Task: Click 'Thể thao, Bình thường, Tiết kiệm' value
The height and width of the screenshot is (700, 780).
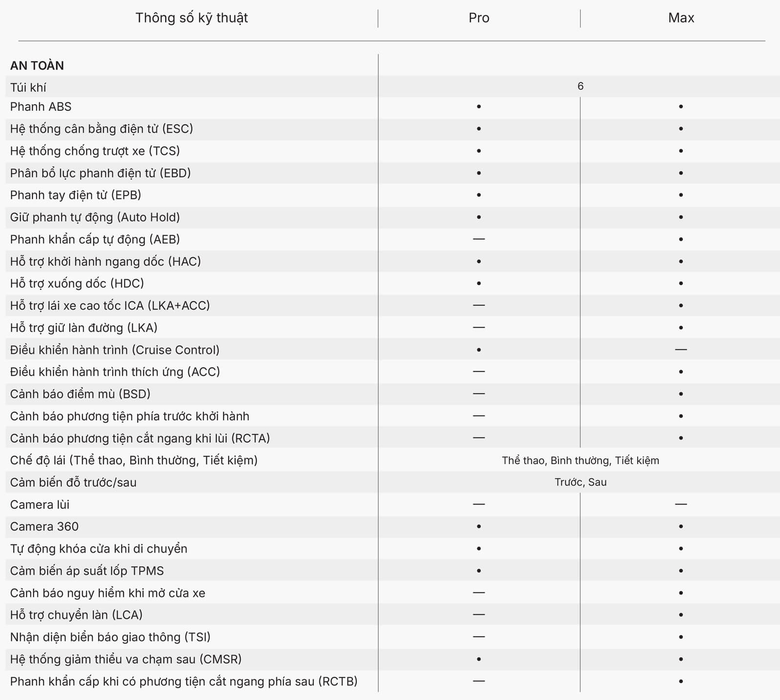Action: [x=580, y=461]
